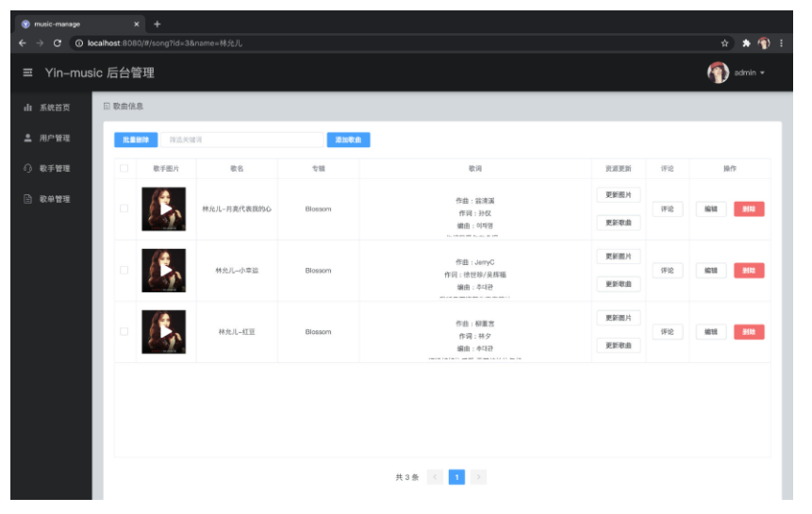Play the 小幸运 song thumbnail

click(x=164, y=270)
